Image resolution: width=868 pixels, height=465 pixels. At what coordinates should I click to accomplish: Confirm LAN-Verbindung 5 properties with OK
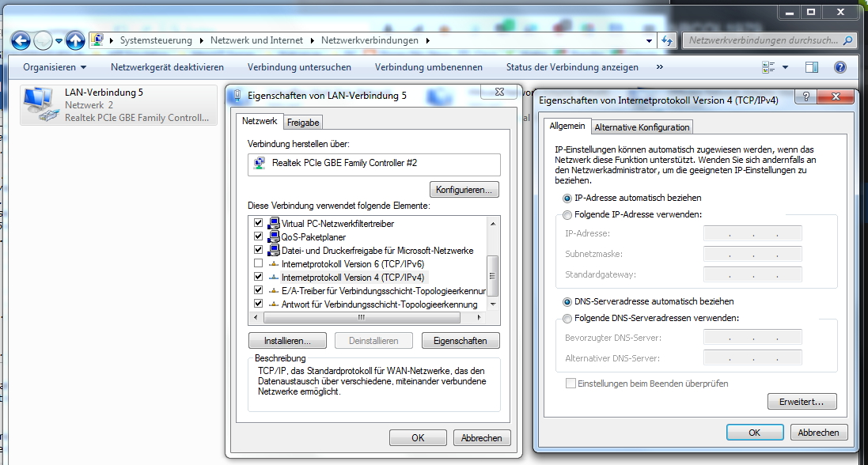418,438
